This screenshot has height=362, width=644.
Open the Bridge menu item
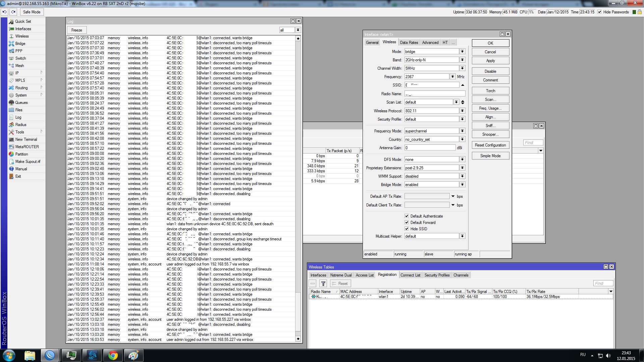[20, 44]
